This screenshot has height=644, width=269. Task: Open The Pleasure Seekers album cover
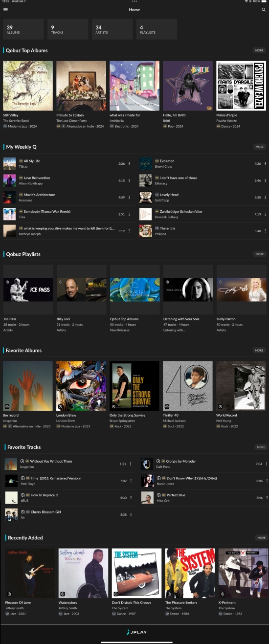(x=190, y=573)
